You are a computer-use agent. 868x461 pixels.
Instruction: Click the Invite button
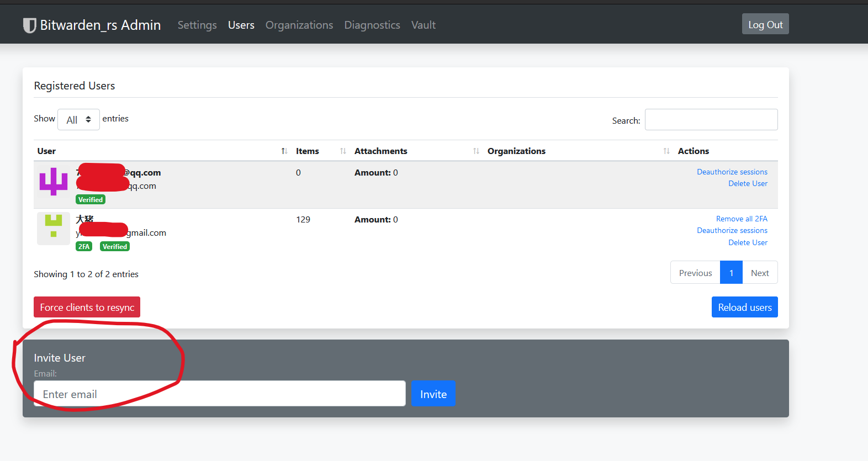(433, 394)
